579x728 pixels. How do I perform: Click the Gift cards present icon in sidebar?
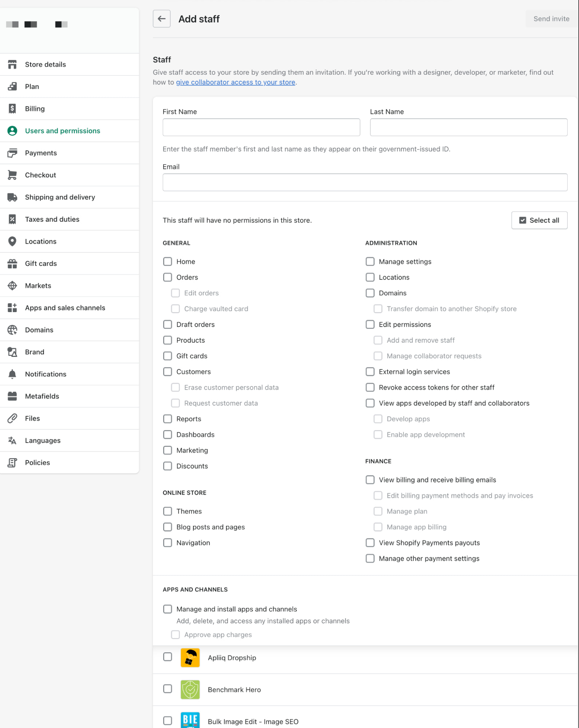[12, 264]
